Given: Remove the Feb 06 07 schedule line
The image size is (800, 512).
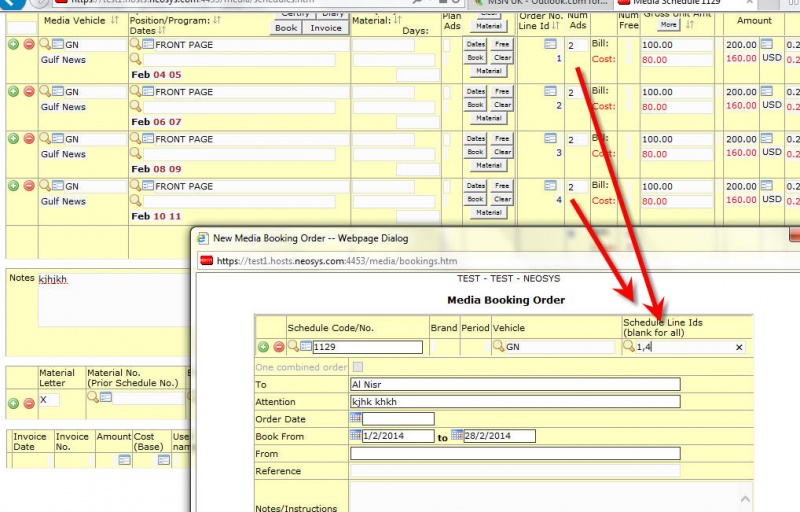Looking at the screenshot, I should [x=29, y=91].
